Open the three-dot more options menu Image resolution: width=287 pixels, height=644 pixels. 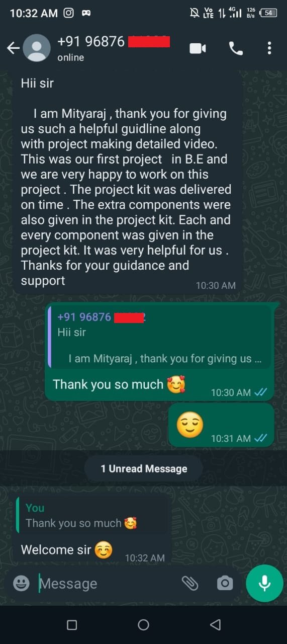tap(269, 48)
